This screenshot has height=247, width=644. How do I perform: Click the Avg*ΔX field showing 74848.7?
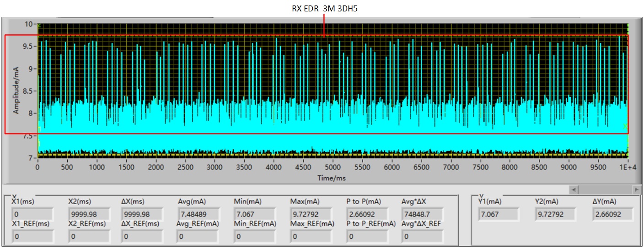point(423,214)
